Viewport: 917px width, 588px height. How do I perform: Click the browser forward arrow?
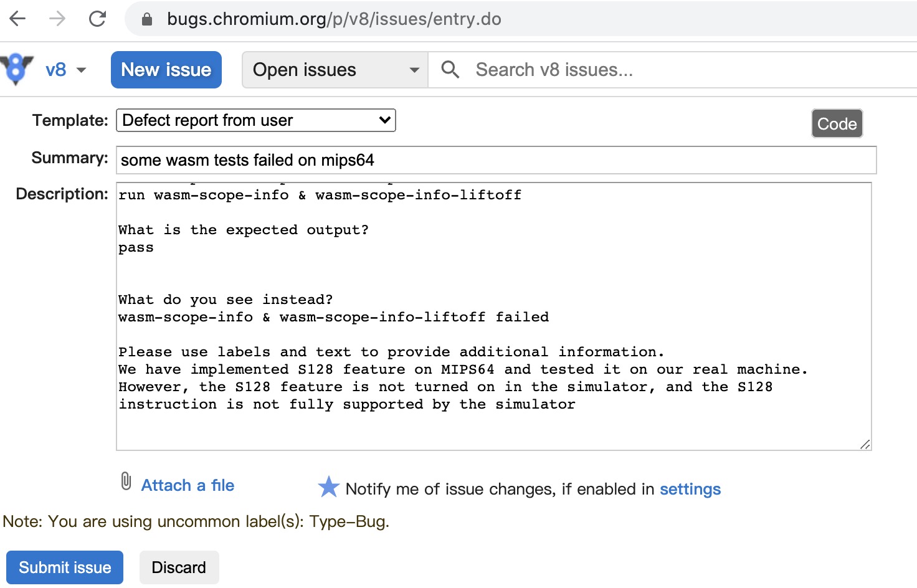[x=57, y=19]
